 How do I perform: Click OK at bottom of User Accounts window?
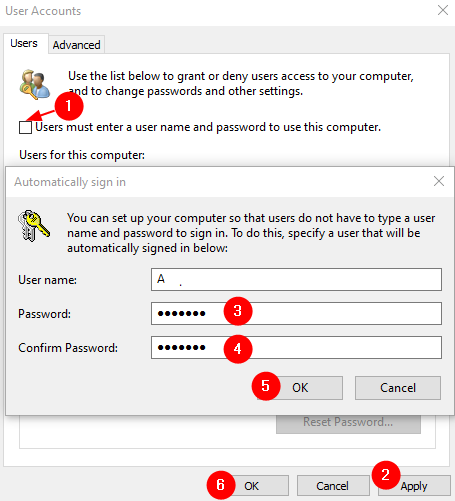coord(251,486)
